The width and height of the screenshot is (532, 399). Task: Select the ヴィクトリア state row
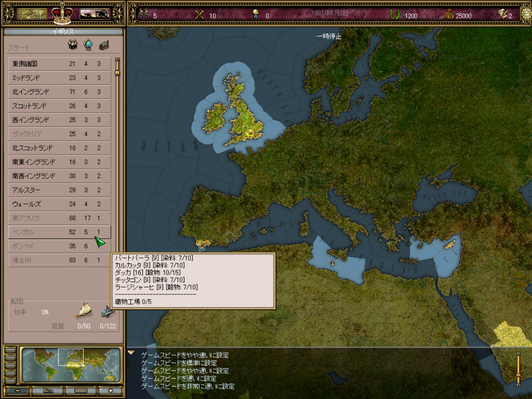[x=59, y=134]
